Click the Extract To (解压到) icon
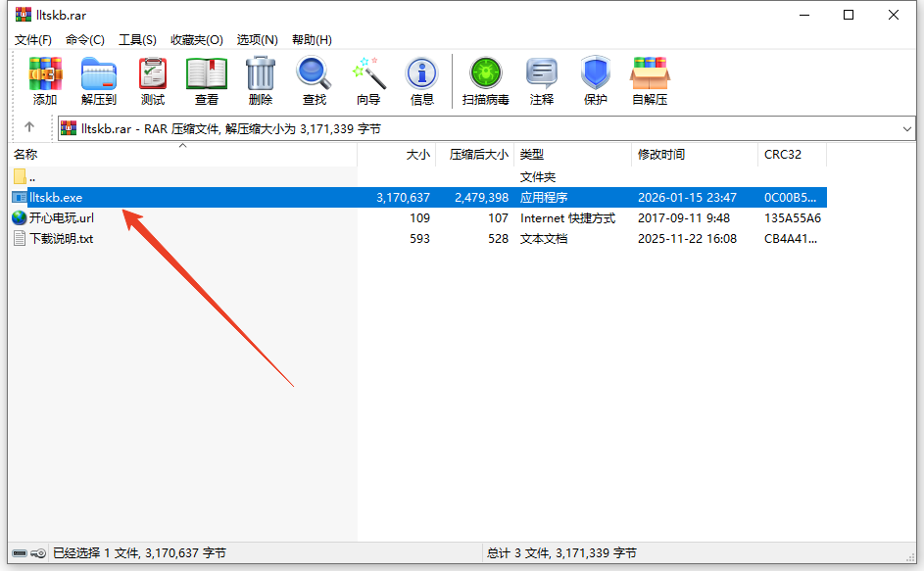 point(99,73)
